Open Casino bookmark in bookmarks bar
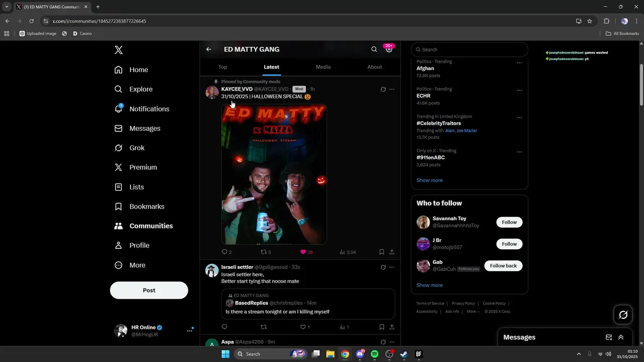Screen dimensions: 644x362 [x=82, y=34]
